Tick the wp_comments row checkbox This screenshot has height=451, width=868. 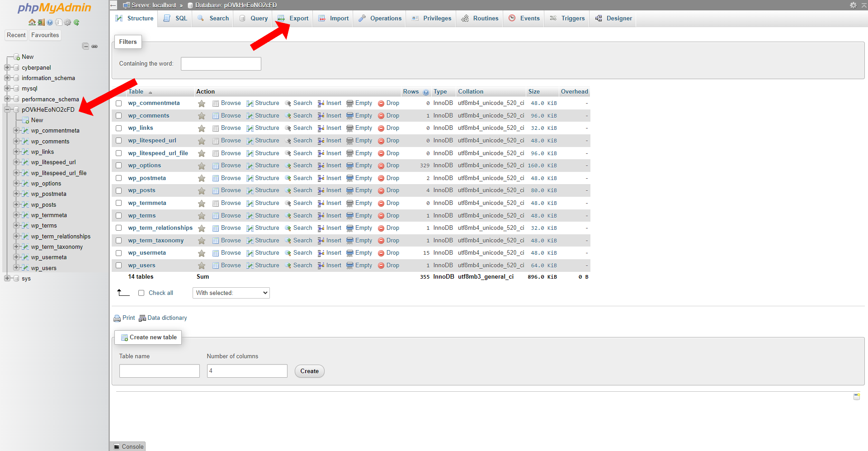coord(119,116)
